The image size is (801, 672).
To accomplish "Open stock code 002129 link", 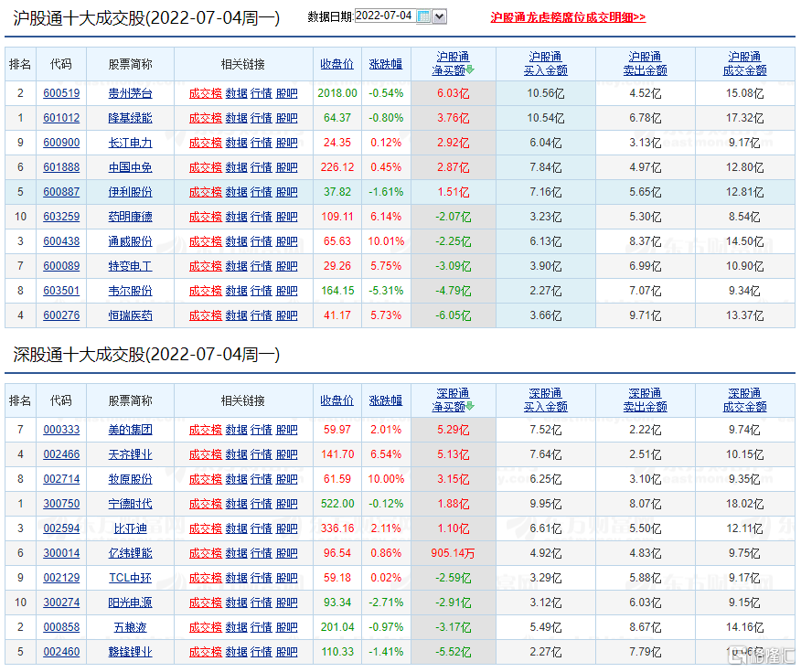I will pyautogui.click(x=61, y=578).
